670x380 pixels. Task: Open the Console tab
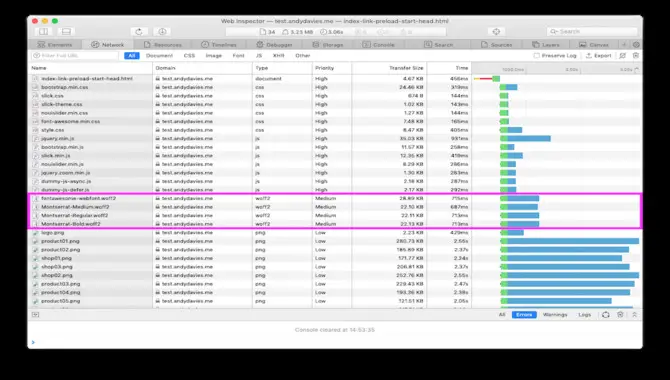pyautogui.click(x=379, y=44)
